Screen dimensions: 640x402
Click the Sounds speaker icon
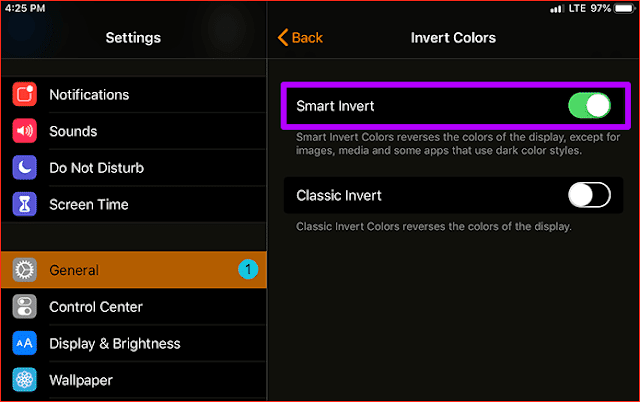click(x=25, y=131)
